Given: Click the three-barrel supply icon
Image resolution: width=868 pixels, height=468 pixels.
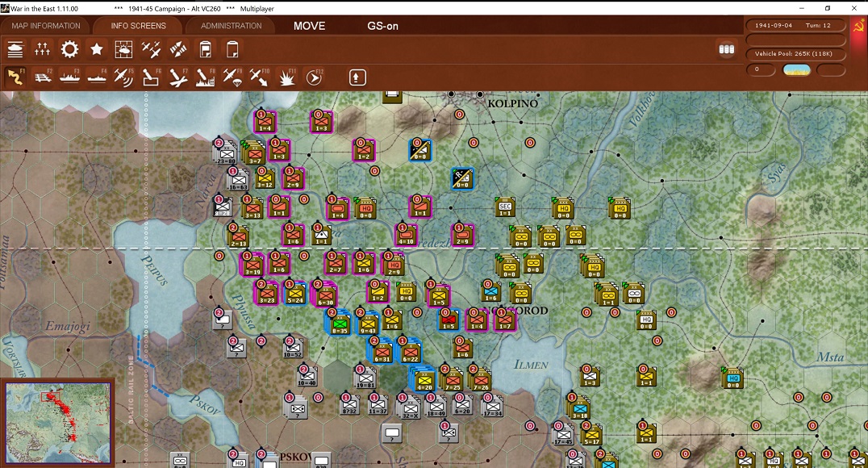Looking at the screenshot, I should [726, 48].
